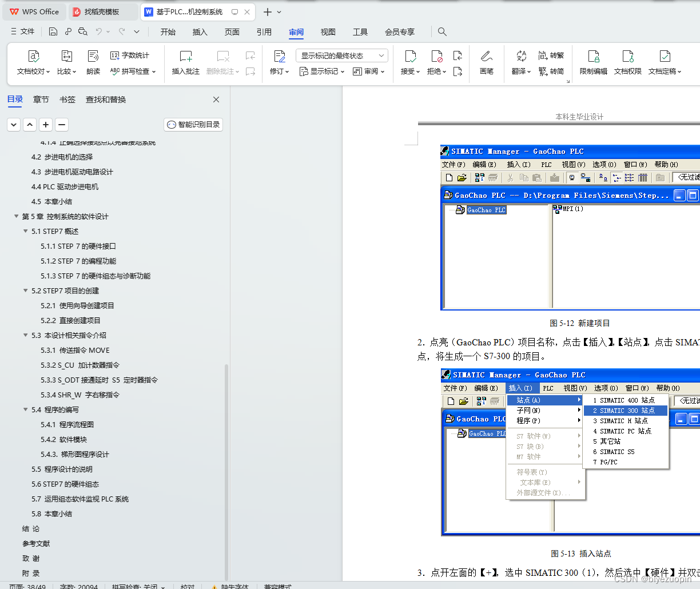Collapse the 5.1 STEP7 概述 node

25,231
